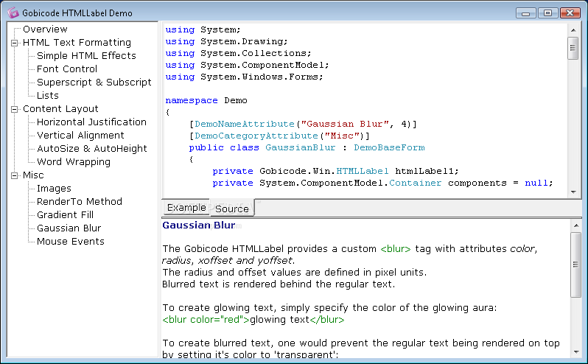Open the Word Wrapping demo
Image resolution: width=588 pixels, height=364 pixels.
pos(74,162)
